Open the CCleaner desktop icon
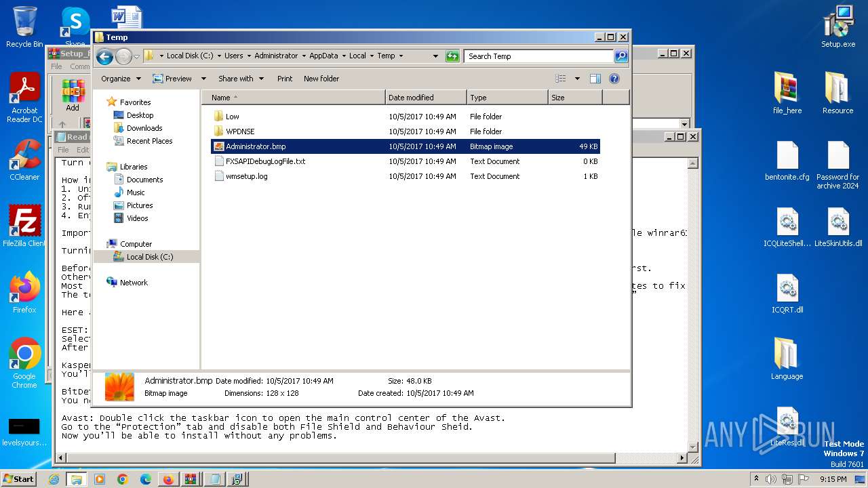868x488 pixels. point(24,159)
